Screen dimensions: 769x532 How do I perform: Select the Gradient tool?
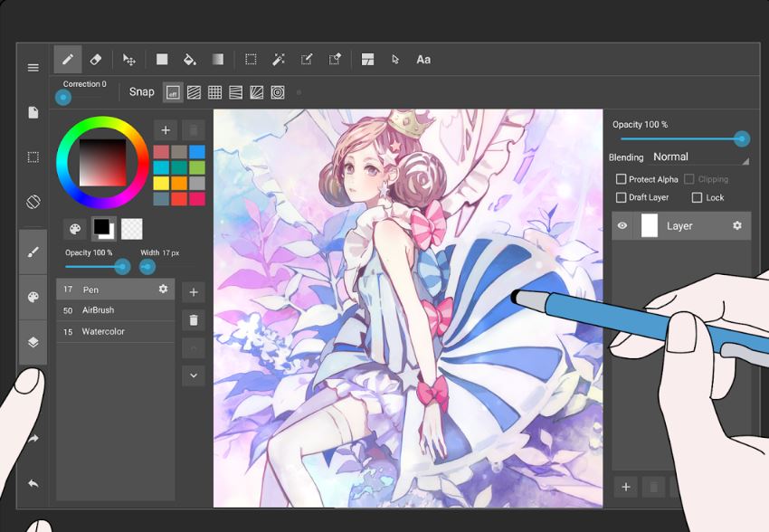click(218, 59)
